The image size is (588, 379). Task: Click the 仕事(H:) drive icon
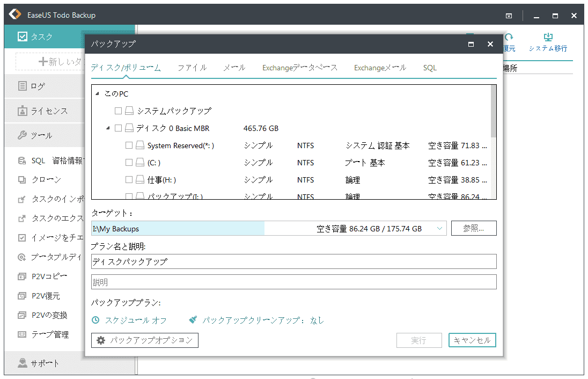140,180
